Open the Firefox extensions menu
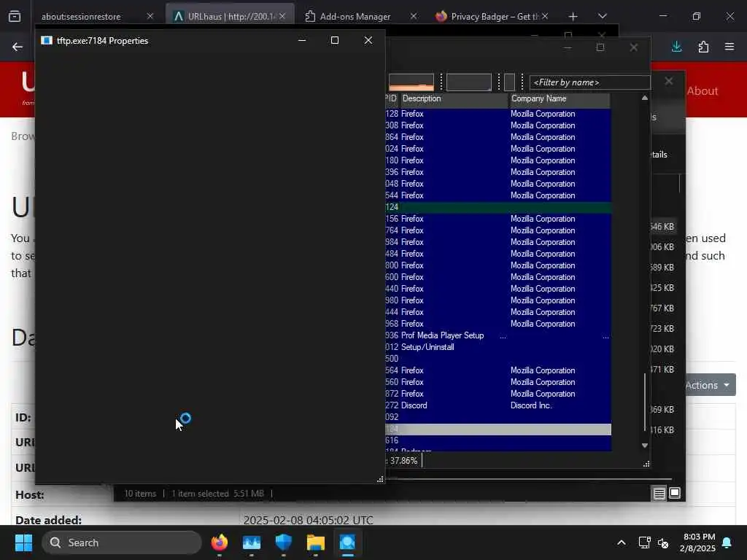The image size is (747, 560). click(703, 47)
